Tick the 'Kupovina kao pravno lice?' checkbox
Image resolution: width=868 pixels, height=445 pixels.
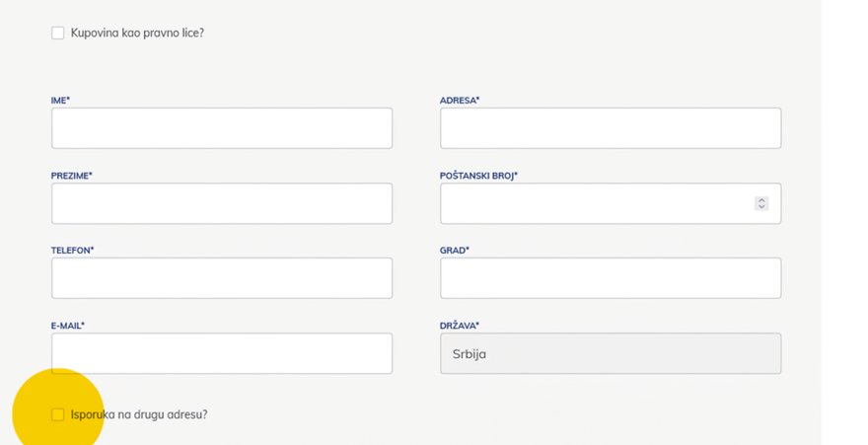click(x=57, y=34)
